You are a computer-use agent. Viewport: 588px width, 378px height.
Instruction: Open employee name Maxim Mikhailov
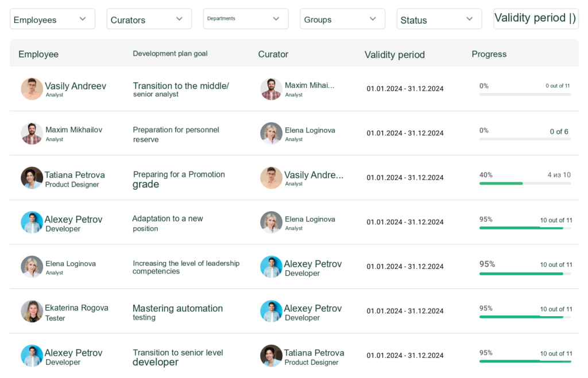pyautogui.click(x=74, y=130)
